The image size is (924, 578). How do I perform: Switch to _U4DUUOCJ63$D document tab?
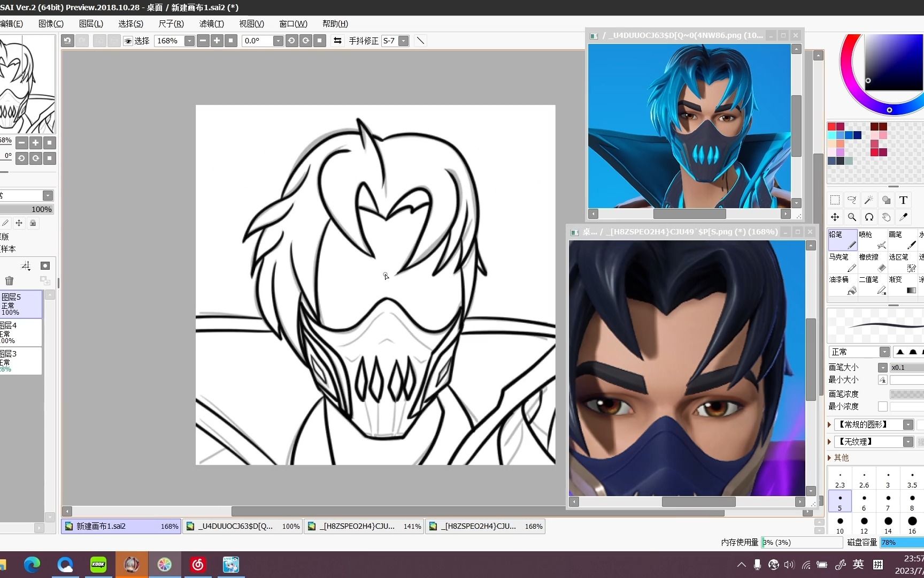pyautogui.click(x=243, y=527)
